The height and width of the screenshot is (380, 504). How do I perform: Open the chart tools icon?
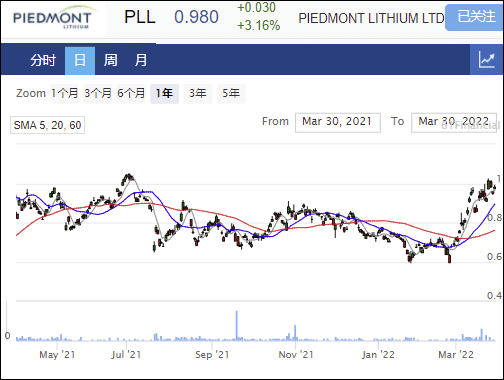(x=487, y=60)
